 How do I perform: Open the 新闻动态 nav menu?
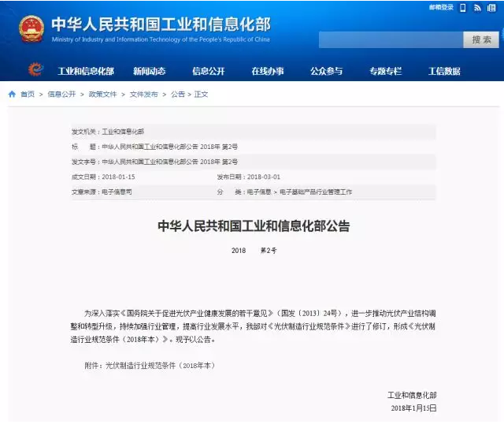(x=149, y=71)
